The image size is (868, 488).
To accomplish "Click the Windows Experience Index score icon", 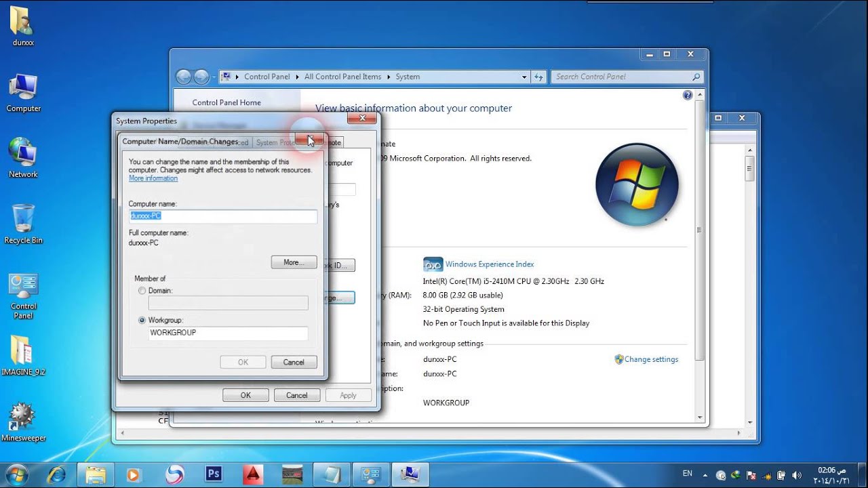I will pyautogui.click(x=433, y=264).
